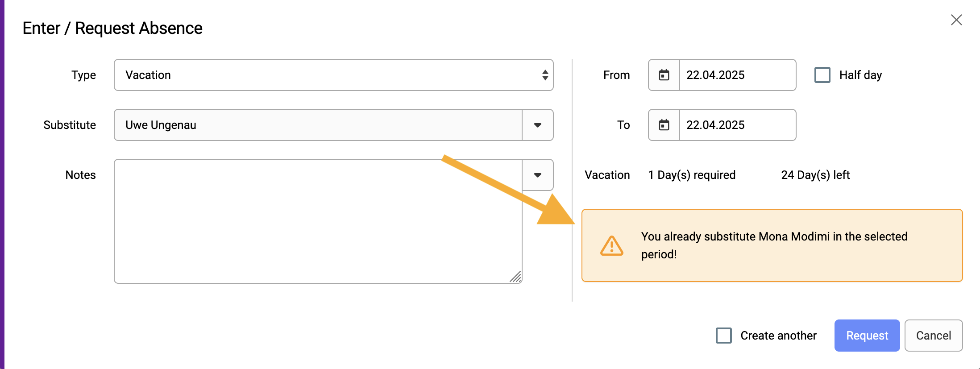Click the notes textarea resize handle
This screenshot has height=369, width=980.
tap(515, 277)
